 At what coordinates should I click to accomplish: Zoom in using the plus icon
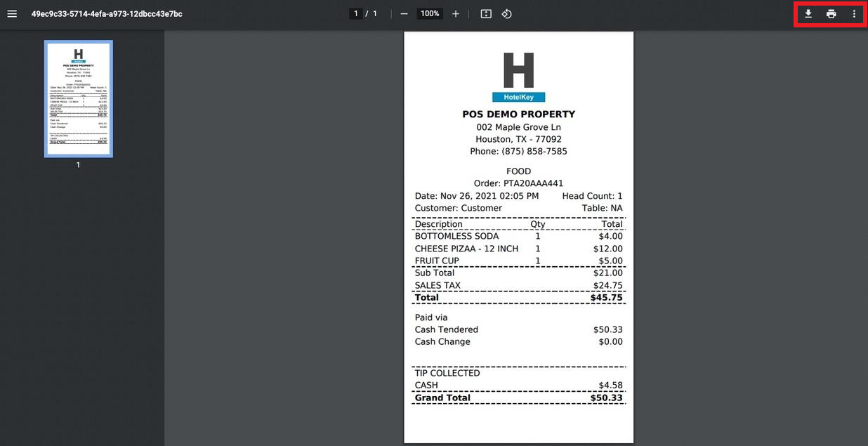pos(456,13)
